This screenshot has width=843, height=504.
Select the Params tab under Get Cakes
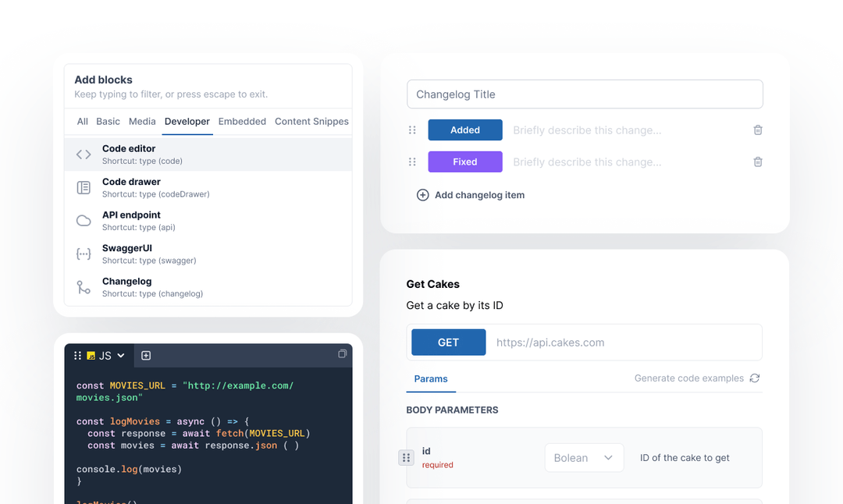tap(431, 378)
